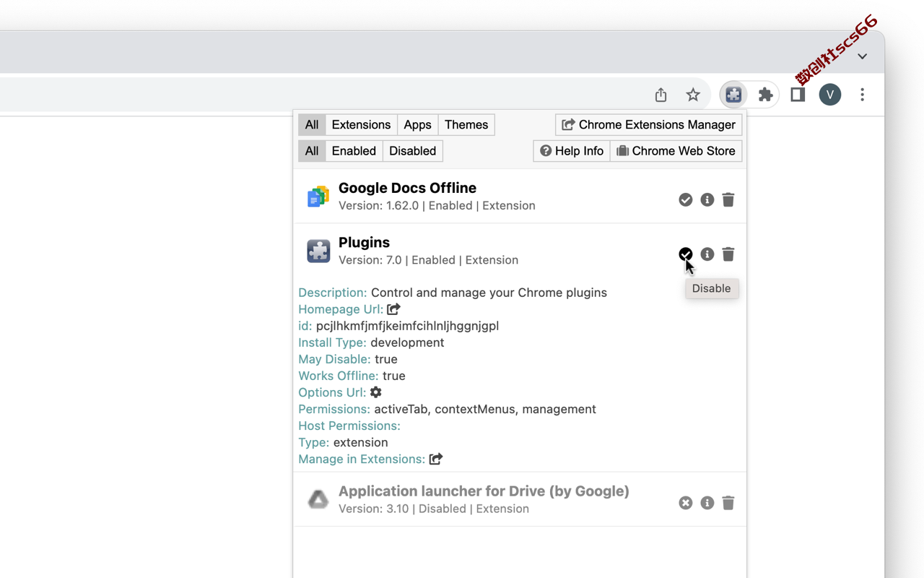Click the Install Type value development
Image resolution: width=924 pixels, height=578 pixels.
point(407,342)
